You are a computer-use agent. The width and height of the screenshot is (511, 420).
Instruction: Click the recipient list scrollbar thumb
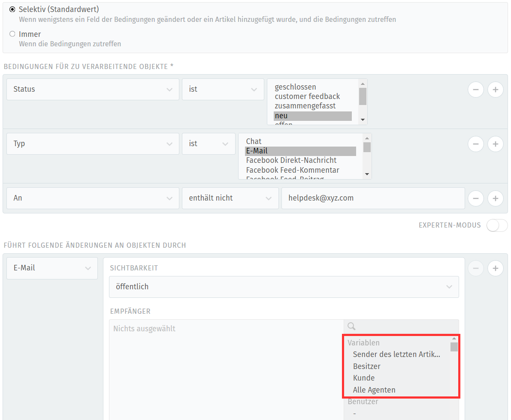[454, 347]
